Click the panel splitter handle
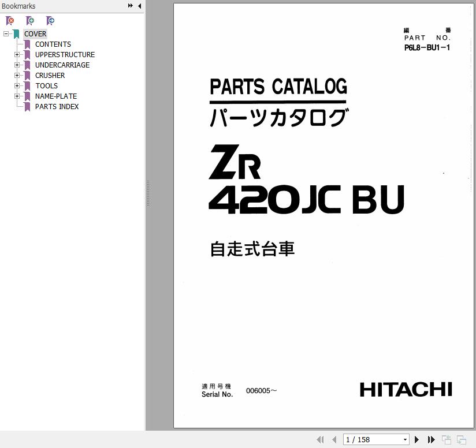The width and height of the screenshot is (476, 448). [x=148, y=193]
